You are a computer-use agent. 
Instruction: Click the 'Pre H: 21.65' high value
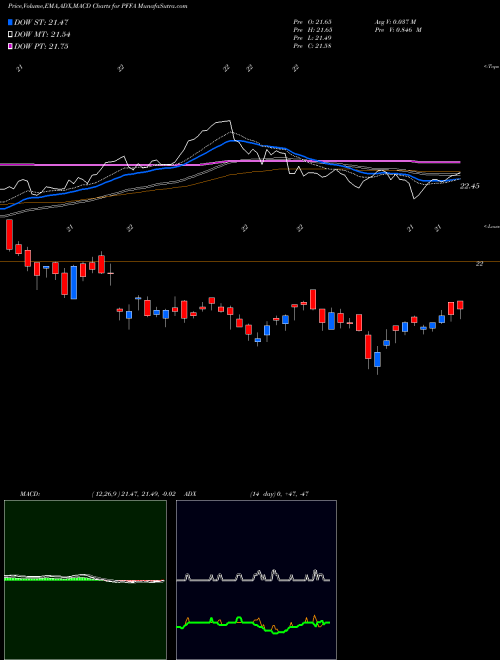(x=313, y=30)
